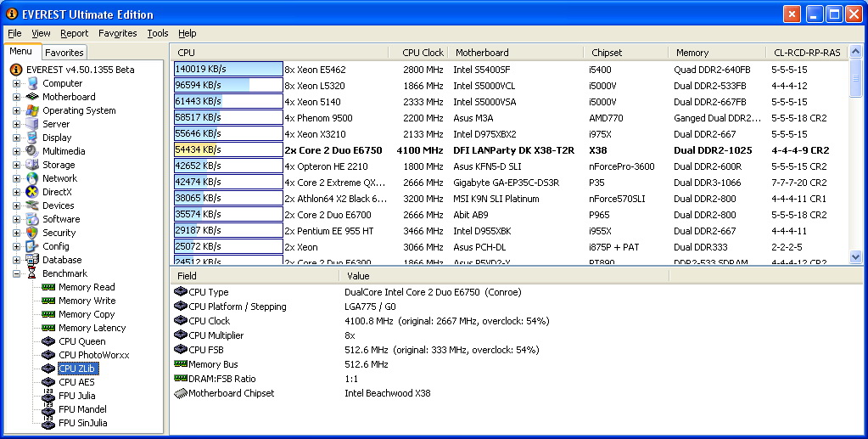Click the Config icon in tree
Viewport: 868px width, 439px height.
(x=32, y=246)
